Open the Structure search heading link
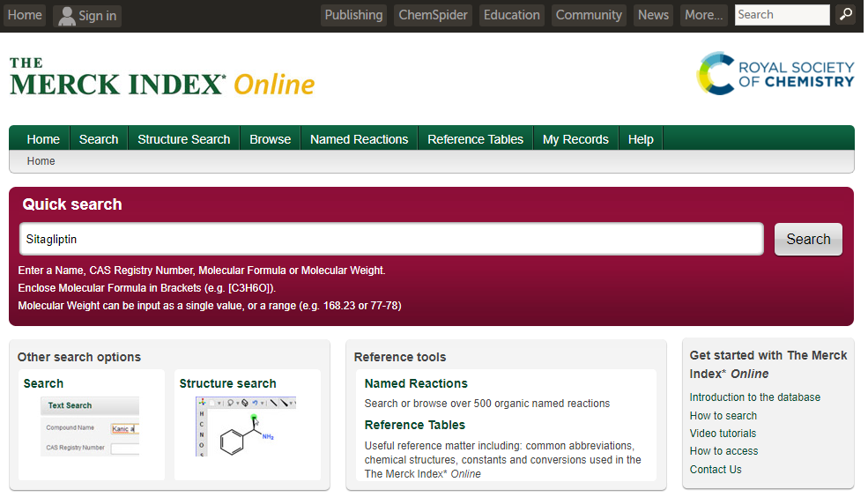The height and width of the screenshot is (497, 868). (x=227, y=383)
